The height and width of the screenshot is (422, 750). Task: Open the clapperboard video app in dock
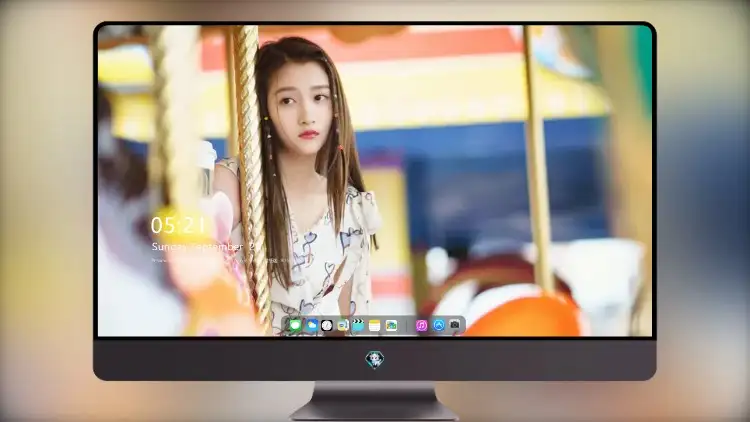click(x=358, y=325)
